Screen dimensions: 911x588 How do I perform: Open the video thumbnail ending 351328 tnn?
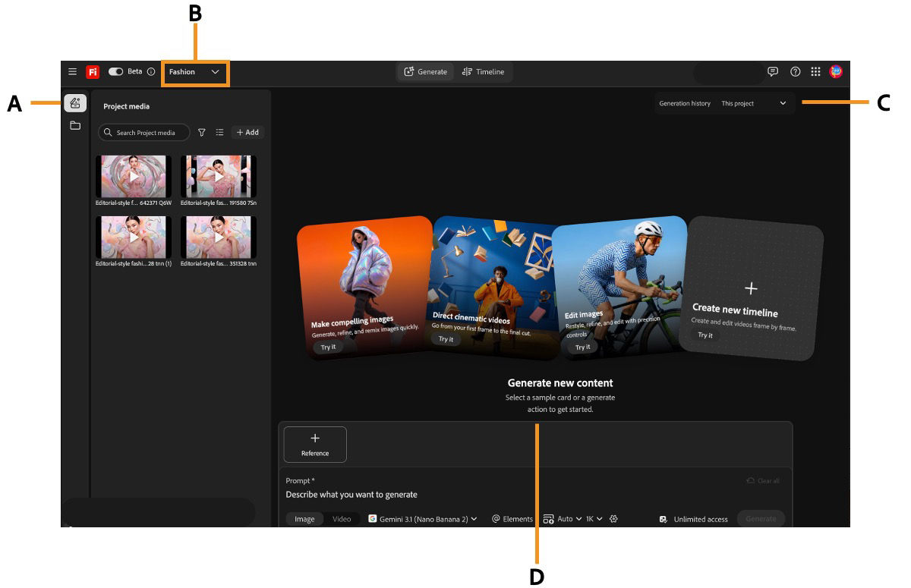coord(219,237)
